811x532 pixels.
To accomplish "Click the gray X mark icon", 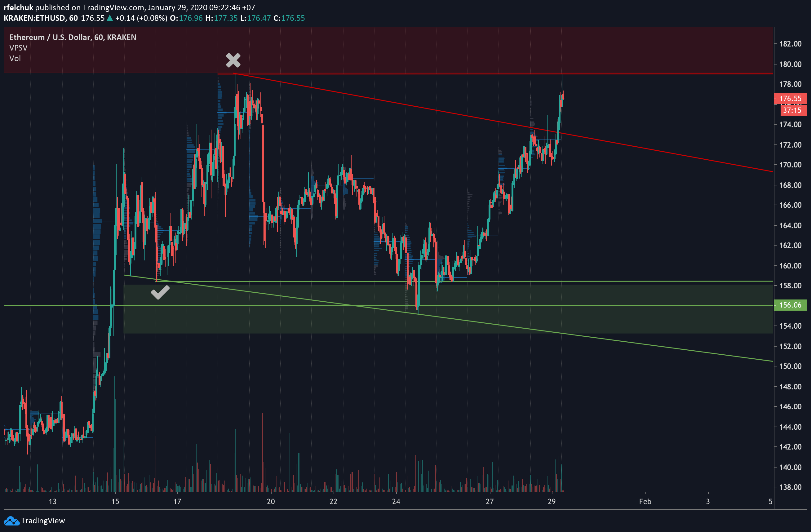I will pos(233,60).
